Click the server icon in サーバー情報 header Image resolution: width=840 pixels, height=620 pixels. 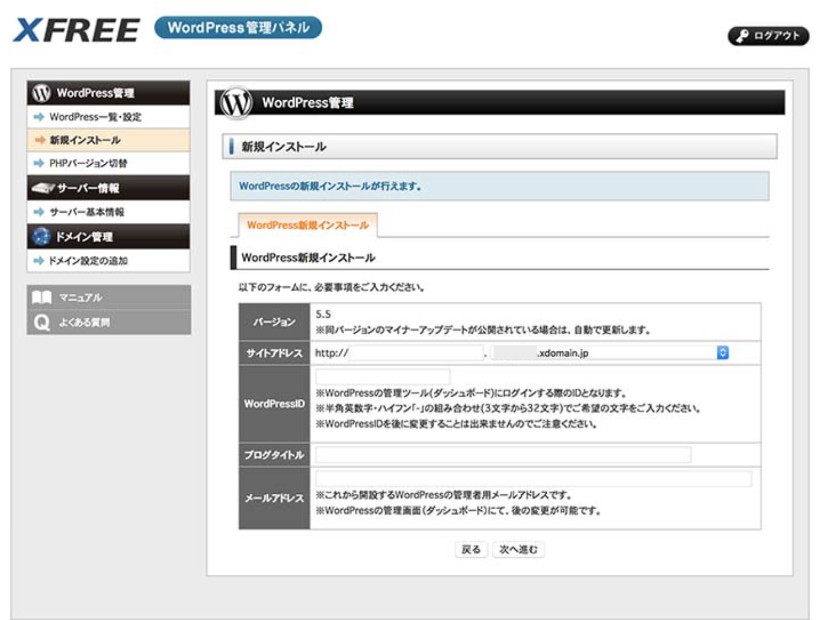tap(43, 188)
